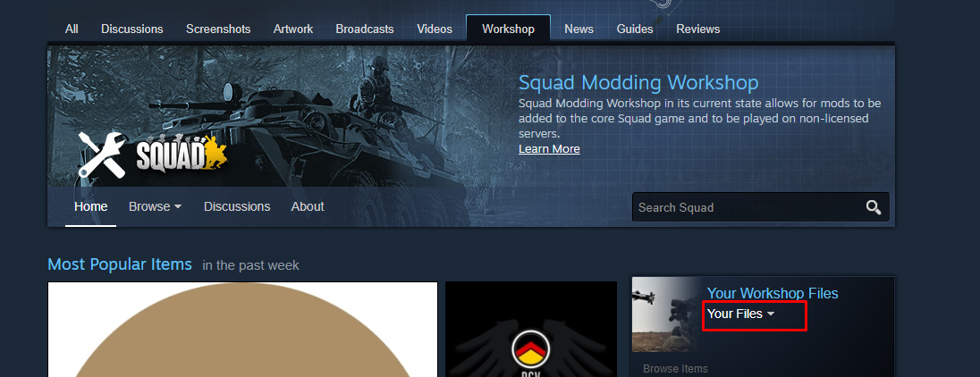Open the Your Files dropdown
Viewport: 980px width, 377px height.
(x=741, y=314)
